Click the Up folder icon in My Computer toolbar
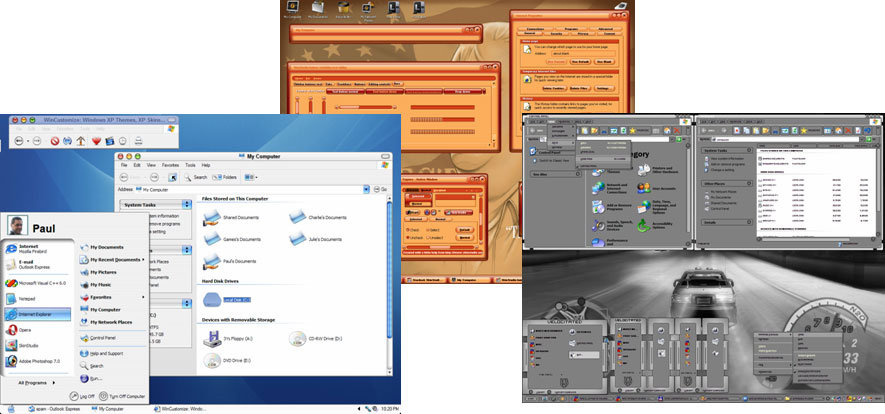This screenshot has height=414, width=885. pos(172,177)
